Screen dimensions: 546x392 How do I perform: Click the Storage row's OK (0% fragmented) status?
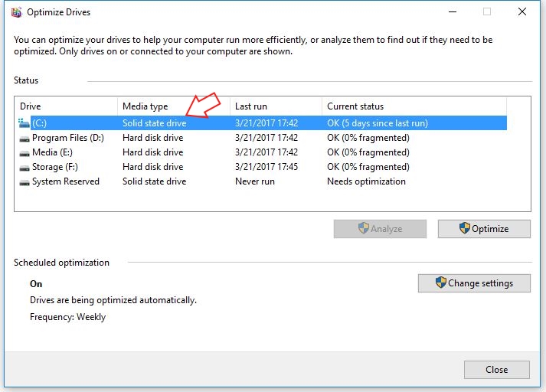(x=368, y=167)
